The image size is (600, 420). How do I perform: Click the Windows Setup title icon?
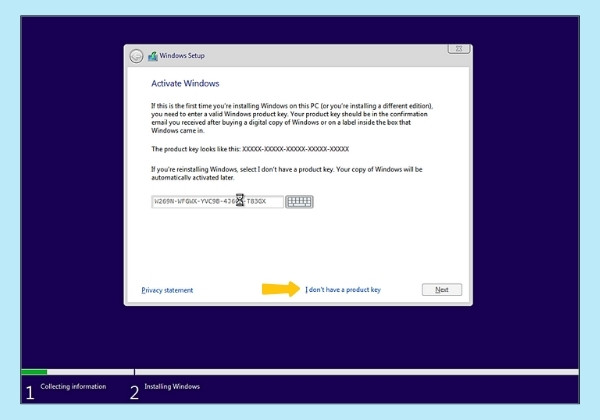[153, 56]
